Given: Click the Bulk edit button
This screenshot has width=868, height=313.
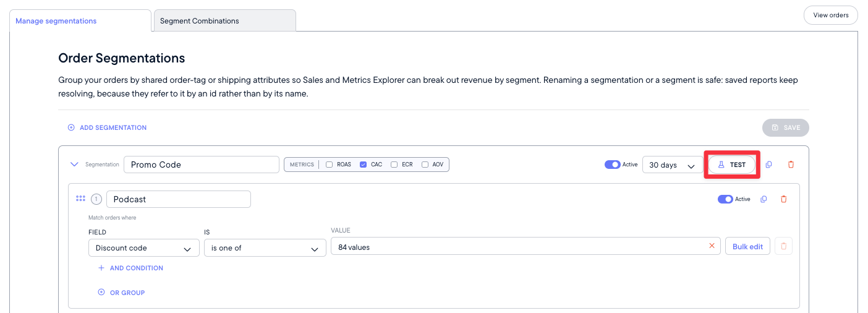Looking at the screenshot, I should point(747,246).
